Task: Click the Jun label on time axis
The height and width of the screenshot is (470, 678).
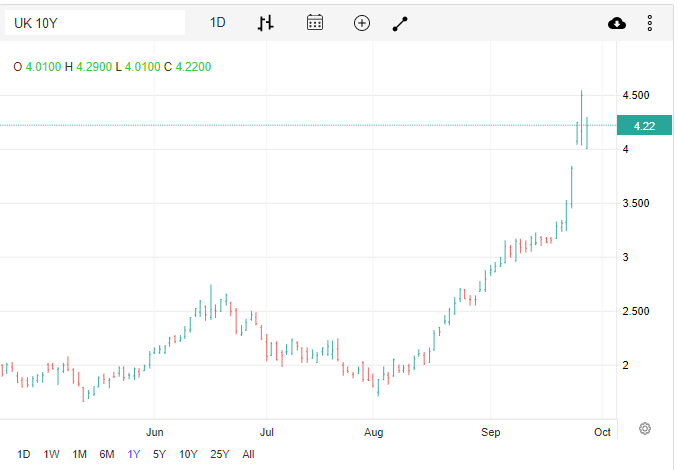Action: click(154, 432)
